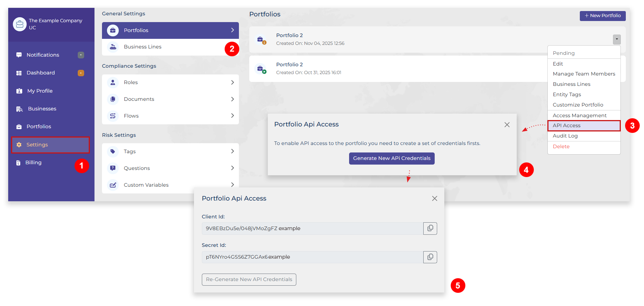Click the Dashboard grid icon
This screenshot has width=644, height=306.
(19, 73)
